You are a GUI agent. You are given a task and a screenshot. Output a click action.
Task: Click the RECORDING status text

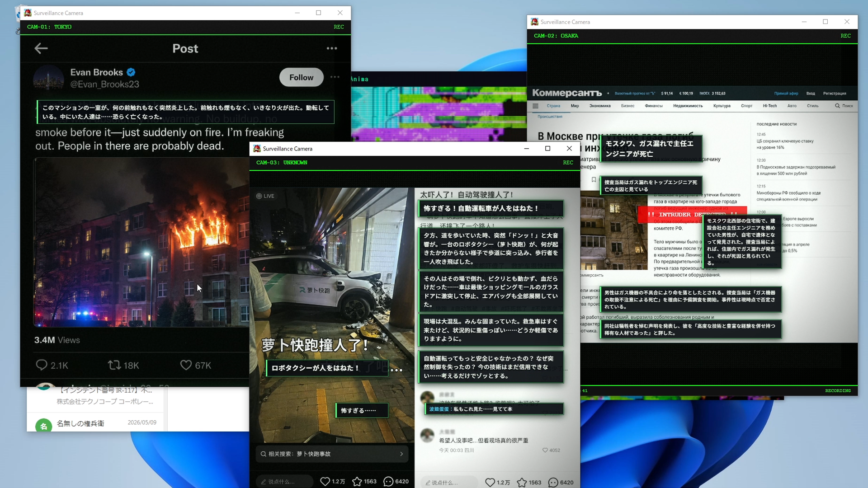tap(838, 391)
